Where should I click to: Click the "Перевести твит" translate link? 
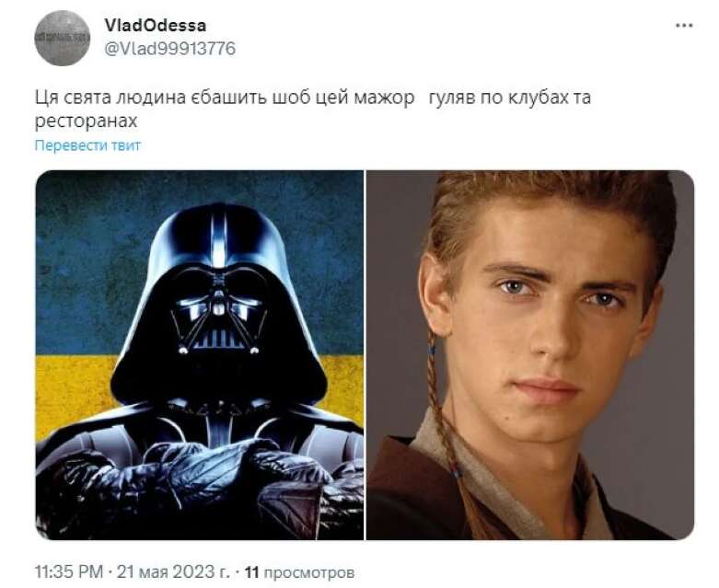point(87,145)
